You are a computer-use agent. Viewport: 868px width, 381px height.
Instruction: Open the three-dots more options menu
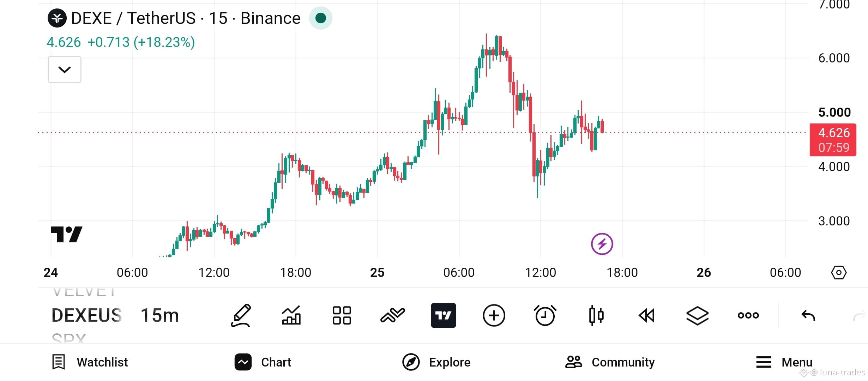coord(748,315)
